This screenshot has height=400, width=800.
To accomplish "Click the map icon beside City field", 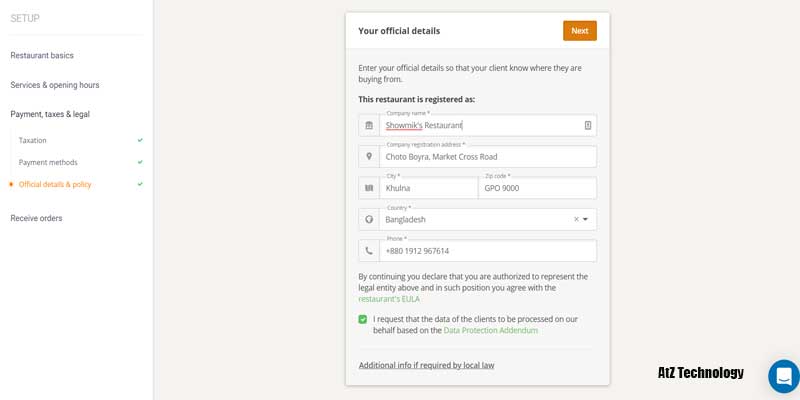I will (369, 188).
